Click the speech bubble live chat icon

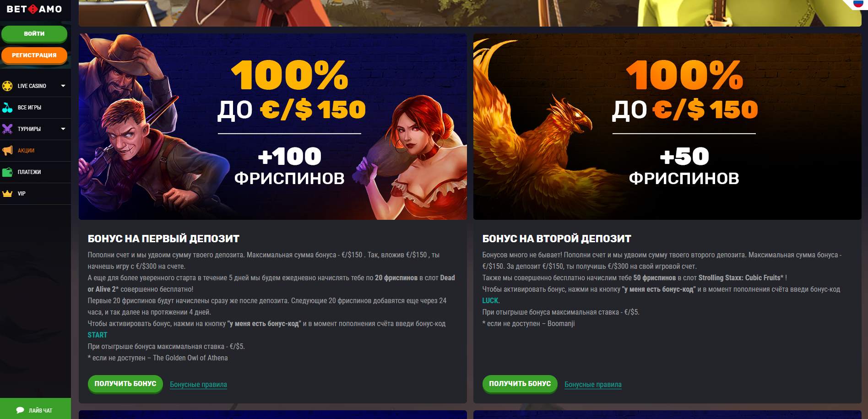(20, 410)
